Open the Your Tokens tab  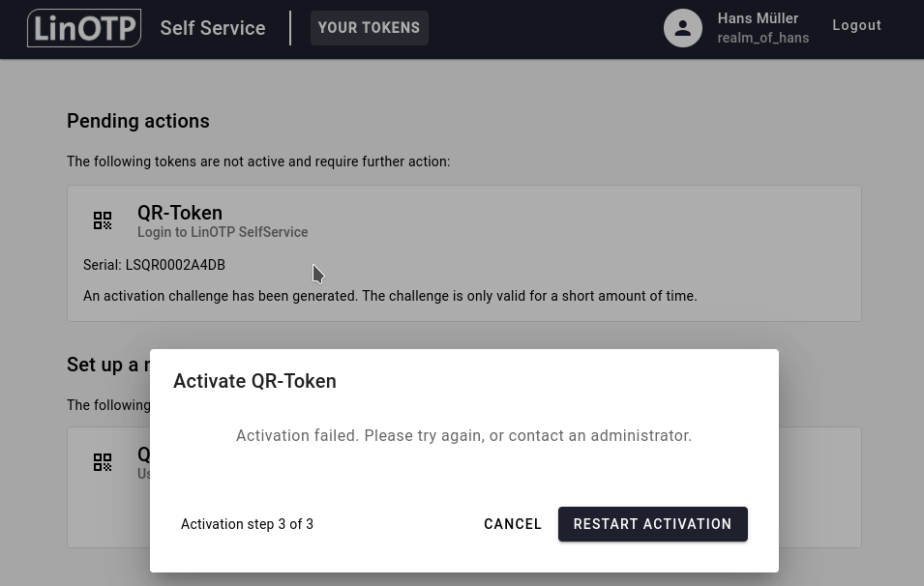coord(369,28)
